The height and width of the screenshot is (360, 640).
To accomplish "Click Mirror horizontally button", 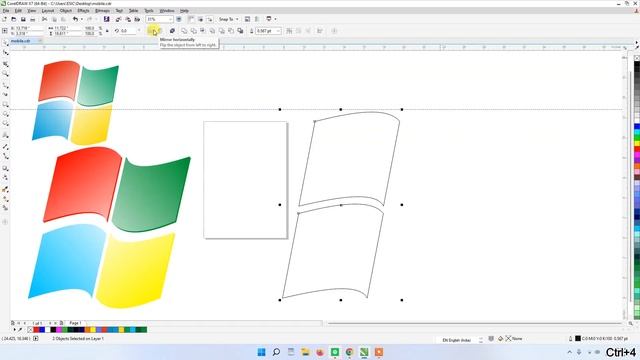I will [x=151, y=31].
